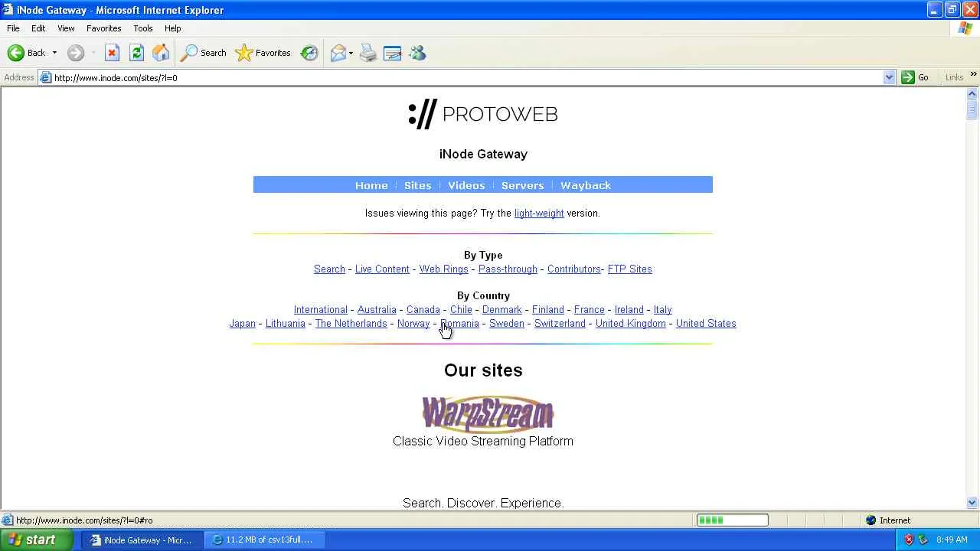980x551 pixels.
Task: Select the International country link
Action: point(320,310)
